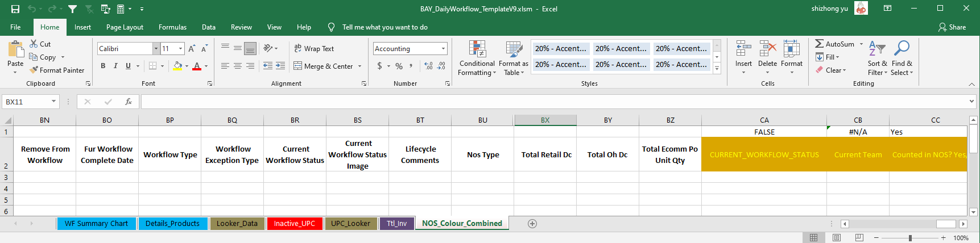980x243 pixels.
Task: Switch to the Formulas tab
Action: 172,27
